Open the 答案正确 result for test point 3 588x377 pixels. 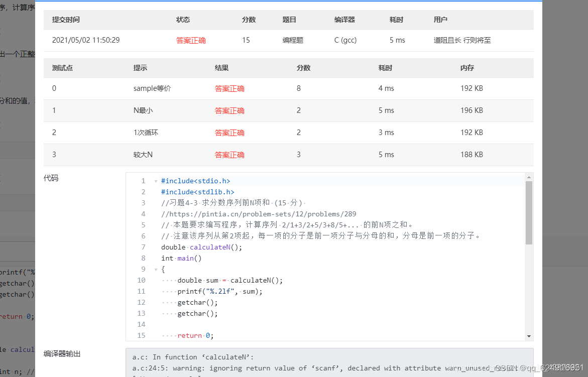[229, 154]
